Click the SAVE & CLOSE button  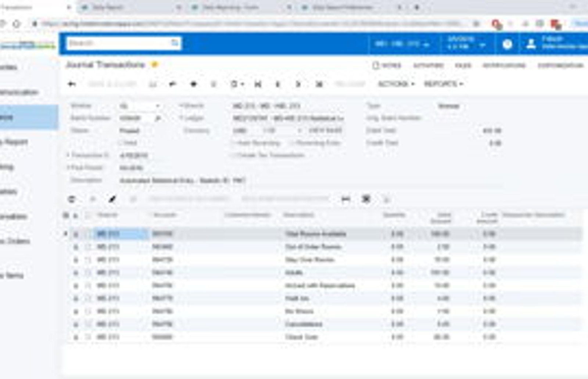click(x=112, y=84)
